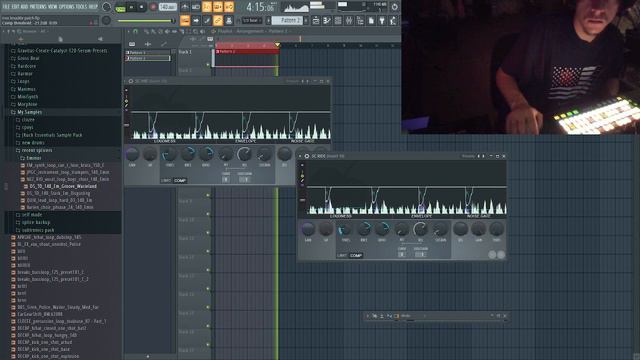
Task: Open the VIEW menu
Action: pyautogui.click(x=53, y=7)
